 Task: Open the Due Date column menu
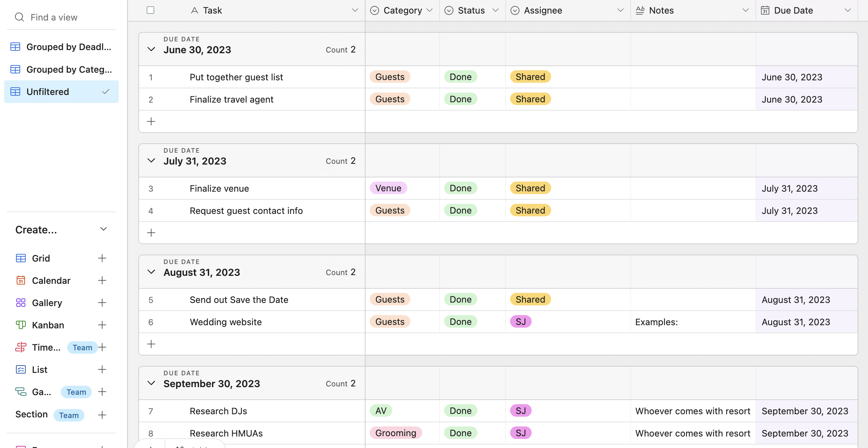coord(848,10)
